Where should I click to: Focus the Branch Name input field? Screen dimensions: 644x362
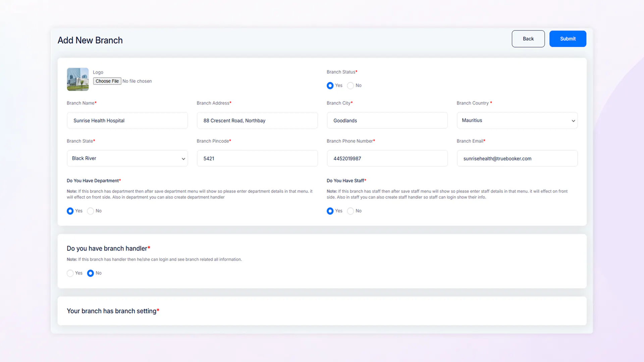coord(127,120)
